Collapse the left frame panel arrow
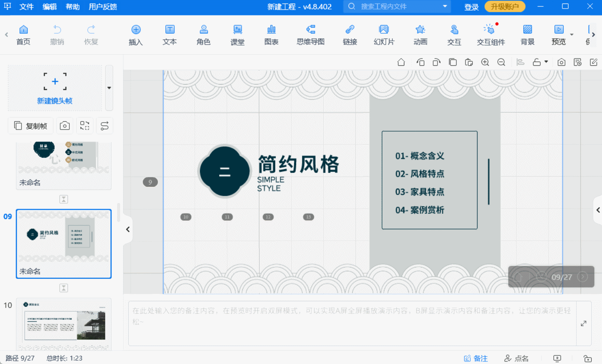 [128, 229]
